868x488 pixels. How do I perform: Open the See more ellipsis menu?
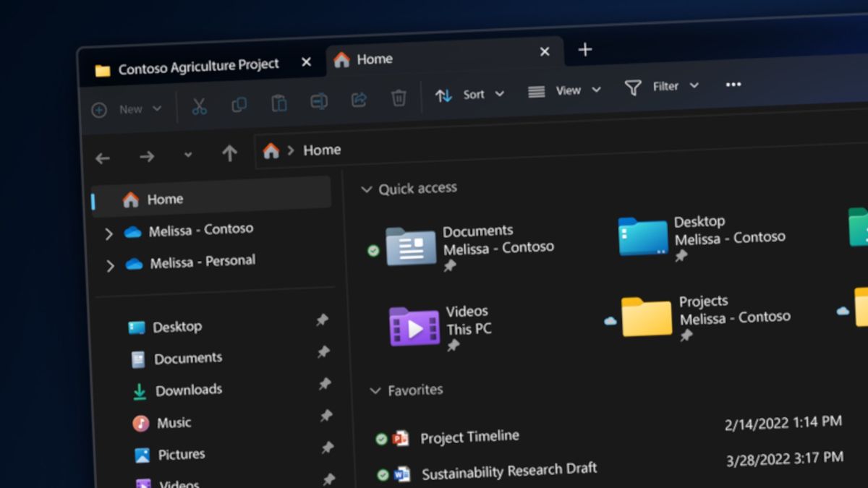click(x=733, y=85)
